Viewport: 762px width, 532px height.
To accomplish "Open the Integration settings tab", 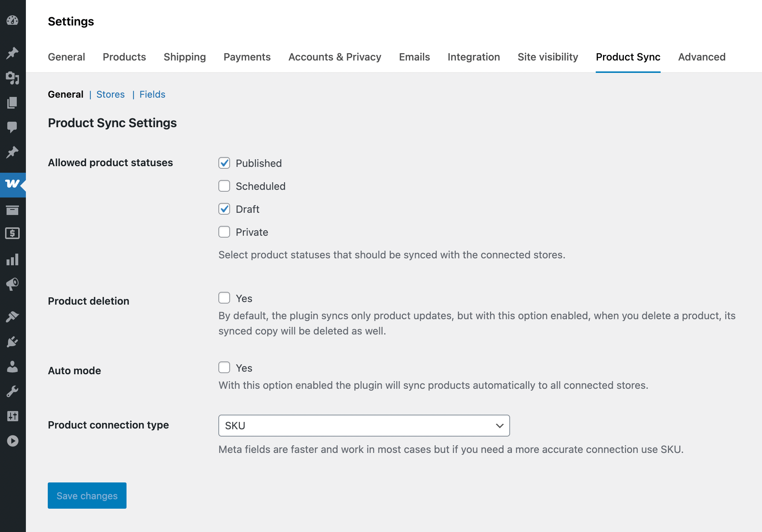I will [x=474, y=57].
